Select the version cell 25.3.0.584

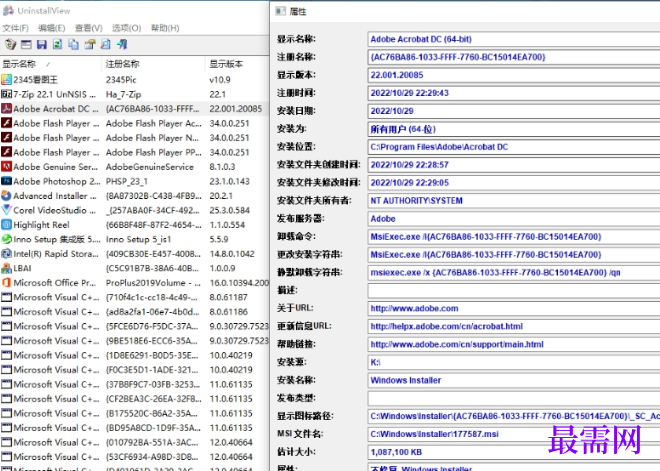pos(230,210)
